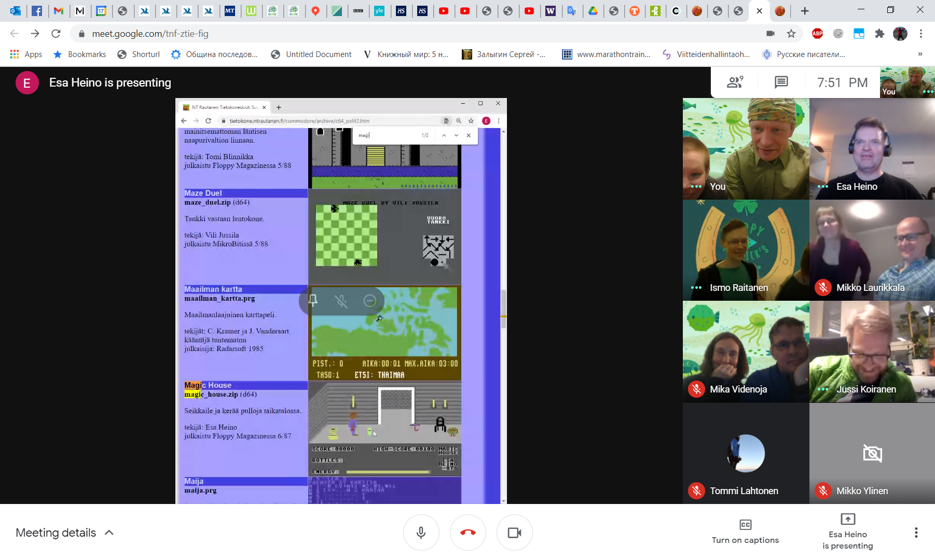Bookmark this page with star icon
This screenshot has height=560, width=935.
coord(791,34)
